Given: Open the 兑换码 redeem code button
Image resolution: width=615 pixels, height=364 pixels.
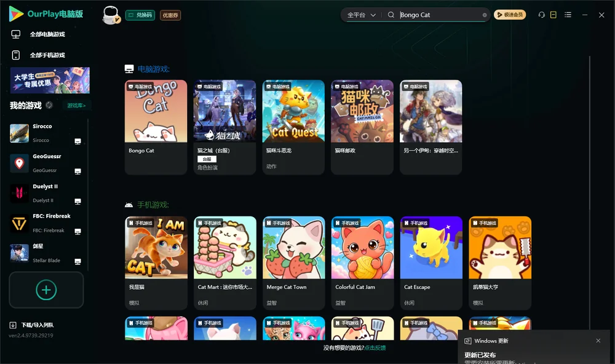Looking at the screenshot, I should point(140,15).
